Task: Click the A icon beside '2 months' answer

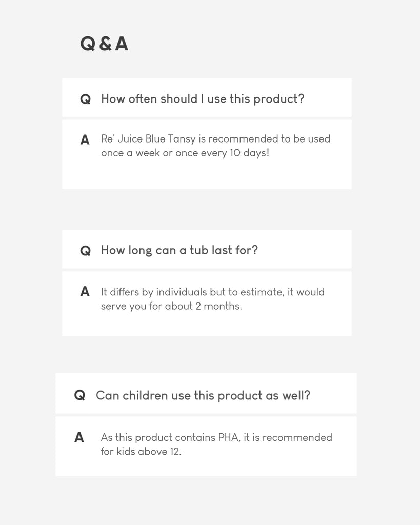Action: [85, 292]
